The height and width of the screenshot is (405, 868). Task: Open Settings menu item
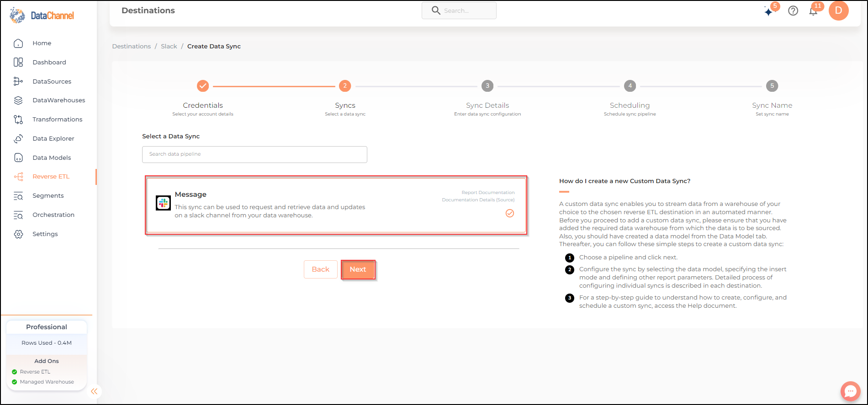point(45,234)
